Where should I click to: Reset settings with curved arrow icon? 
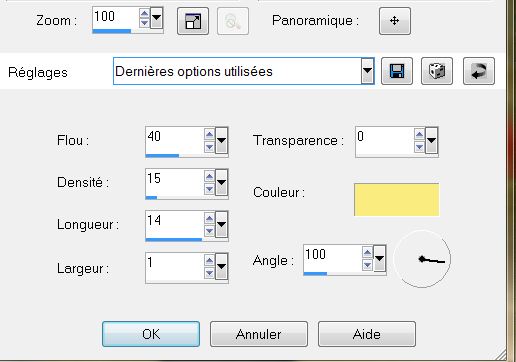pyautogui.click(x=479, y=71)
